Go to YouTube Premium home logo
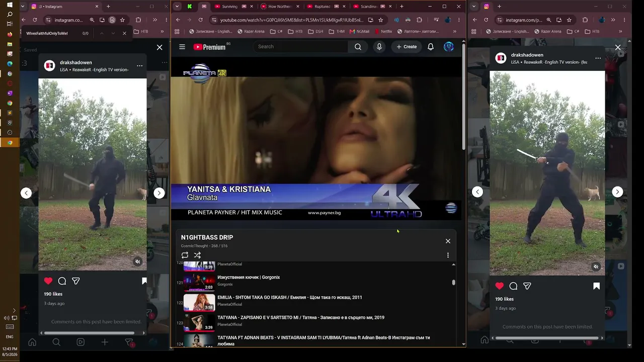 pyautogui.click(x=209, y=47)
